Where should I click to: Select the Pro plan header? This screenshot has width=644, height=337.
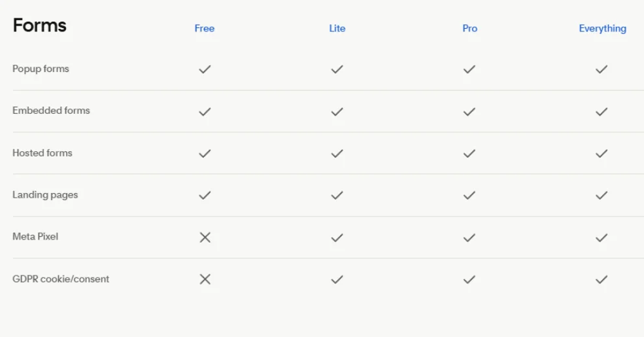click(469, 28)
